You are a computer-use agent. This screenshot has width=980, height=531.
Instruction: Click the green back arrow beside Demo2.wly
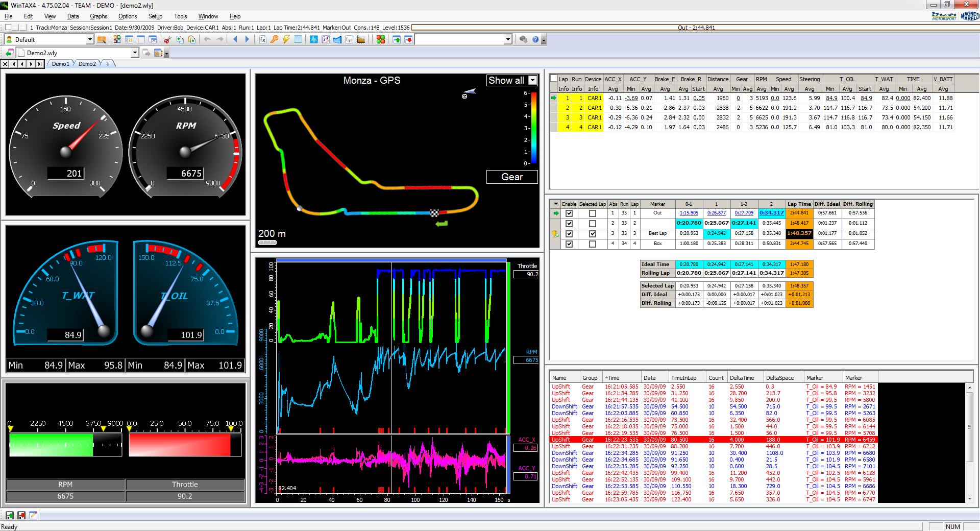(x=10, y=53)
